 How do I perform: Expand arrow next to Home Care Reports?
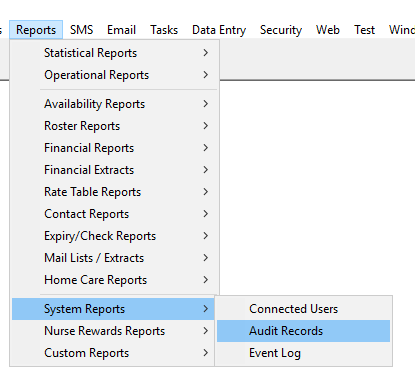coord(206,280)
